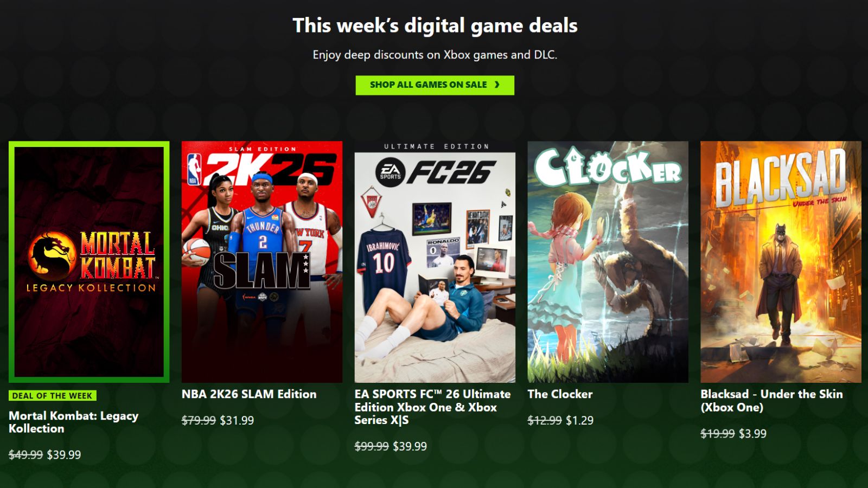Click the Deal of the Week badge
Screen dimensions: 868x488
pos(53,396)
